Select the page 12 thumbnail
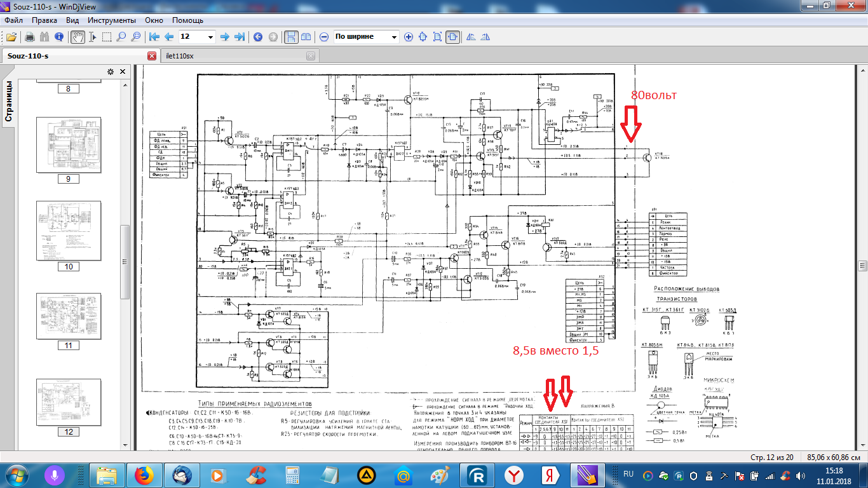 tap(69, 402)
